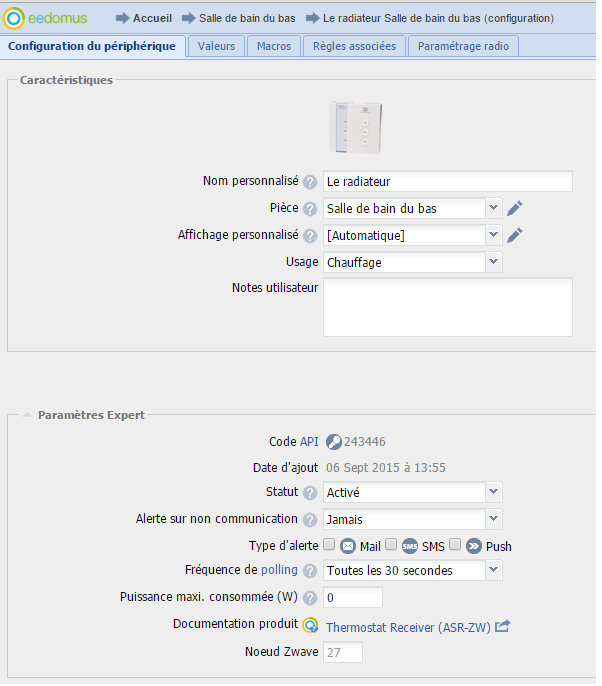The width and height of the screenshot is (602, 686).
Task: Click the pencil icon next to Pièce
Action: (x=514, y=208)
